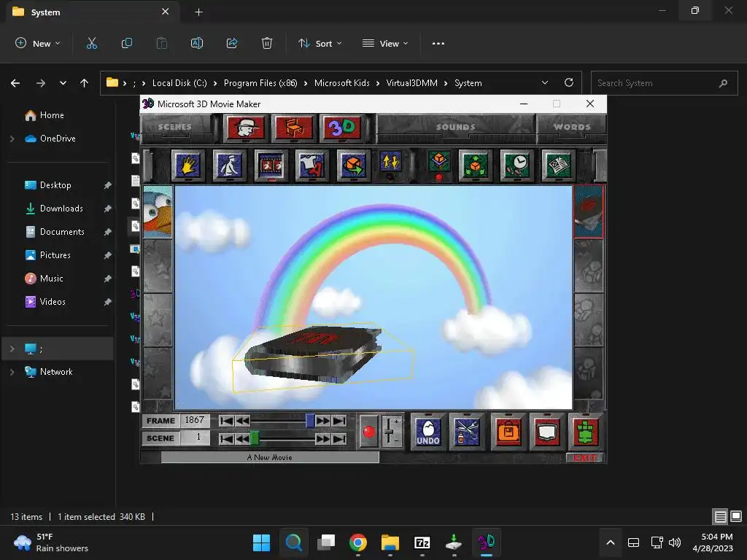747x560 pixels.
Task: Select the prop thumbnail in right panel
Action: tap(589, 211)
